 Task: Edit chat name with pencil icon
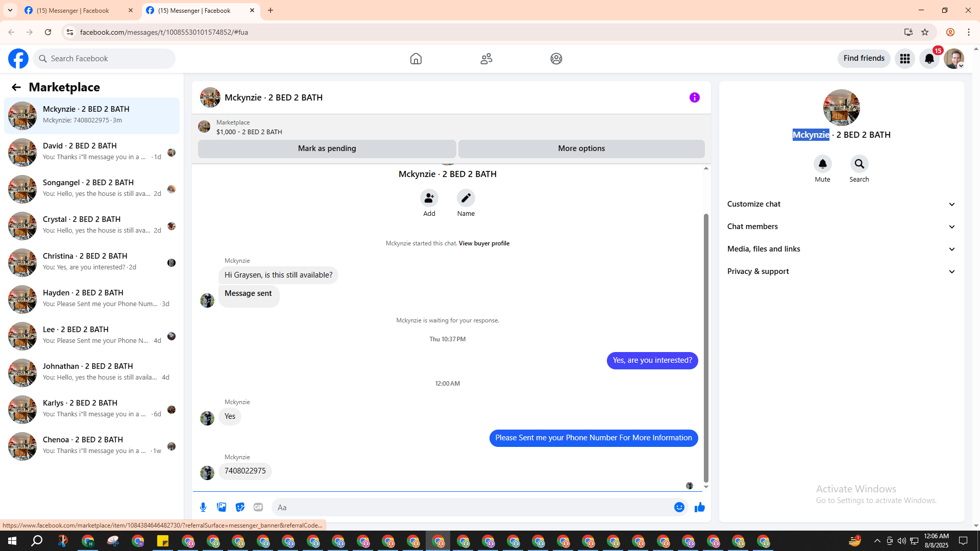point(465,198)
